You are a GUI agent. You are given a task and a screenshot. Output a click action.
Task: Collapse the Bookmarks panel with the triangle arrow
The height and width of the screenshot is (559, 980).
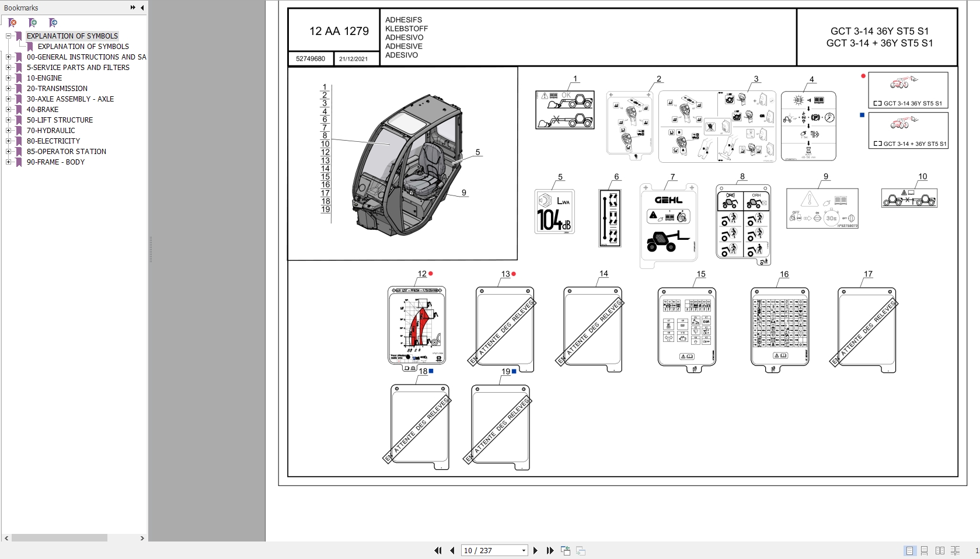(142, 8)
